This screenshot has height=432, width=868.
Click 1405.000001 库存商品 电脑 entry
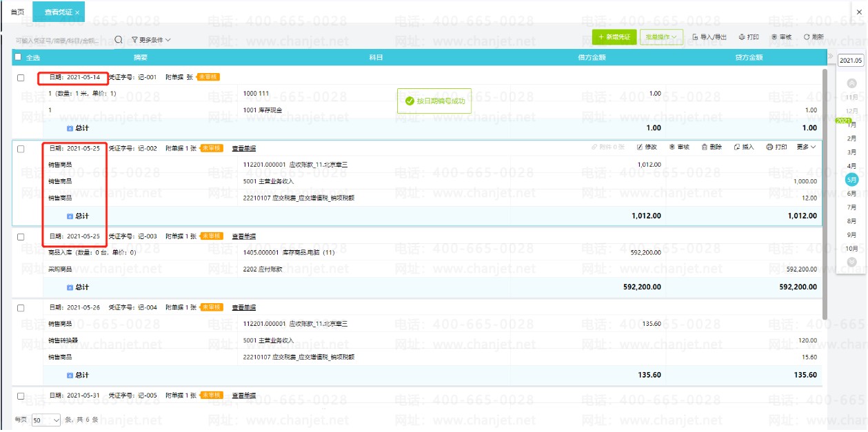pyautogui.click(x=290, y=253)
